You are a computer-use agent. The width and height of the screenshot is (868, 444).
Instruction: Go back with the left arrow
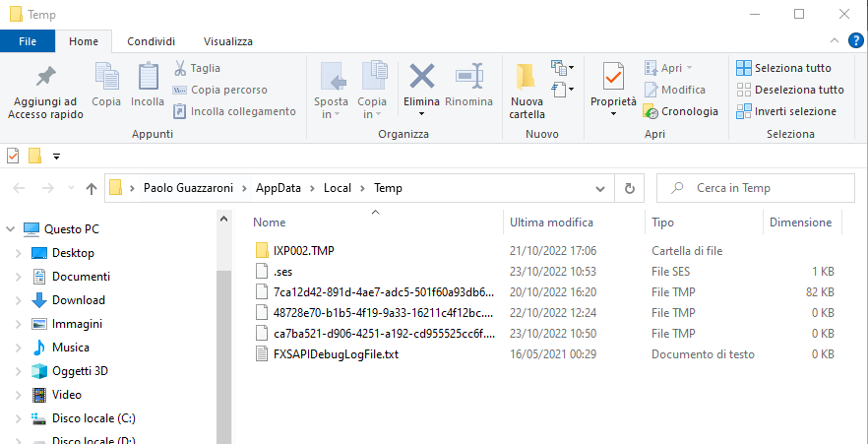pyautogui.click(x=19, y=188)
